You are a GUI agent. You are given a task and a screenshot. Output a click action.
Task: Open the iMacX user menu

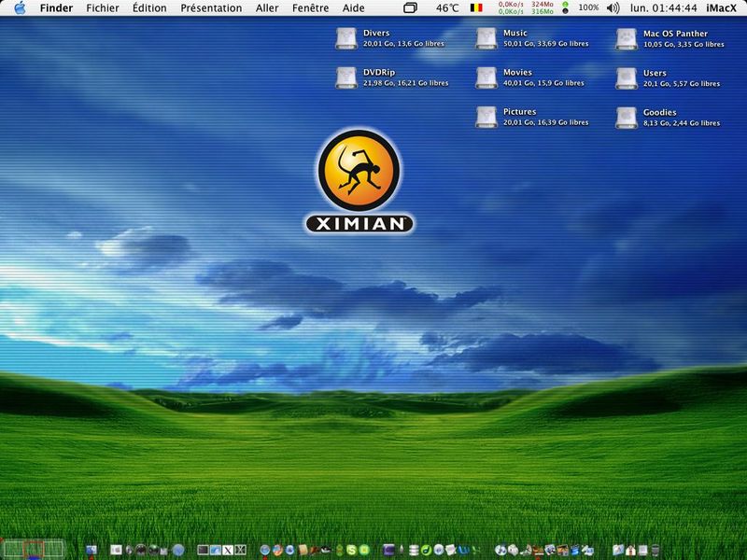pos(721,8)
